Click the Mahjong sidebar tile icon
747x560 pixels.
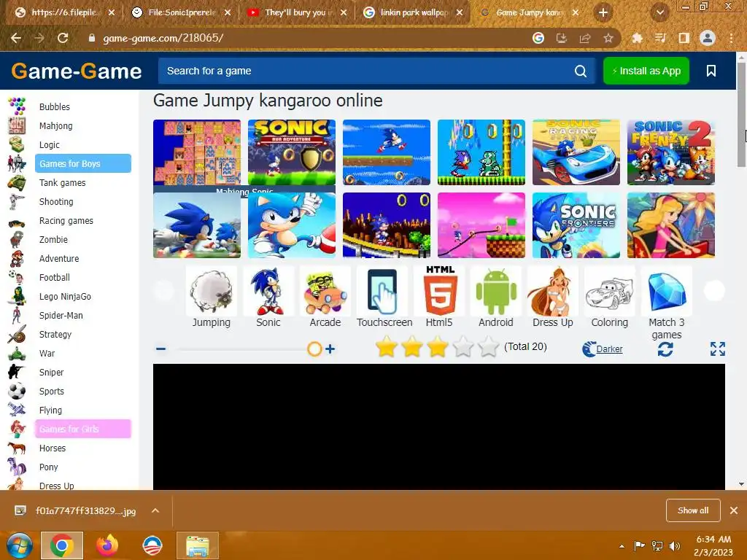(18, 125)
